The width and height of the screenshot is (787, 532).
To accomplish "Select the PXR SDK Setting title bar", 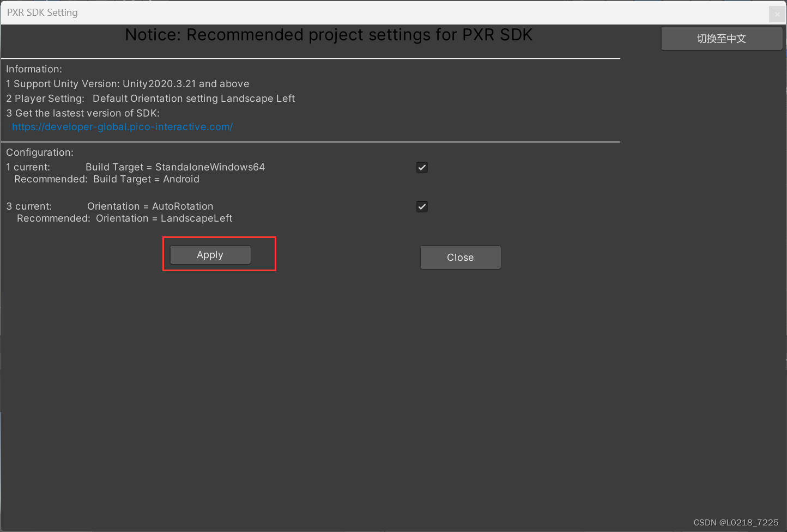I will point(42,12).
